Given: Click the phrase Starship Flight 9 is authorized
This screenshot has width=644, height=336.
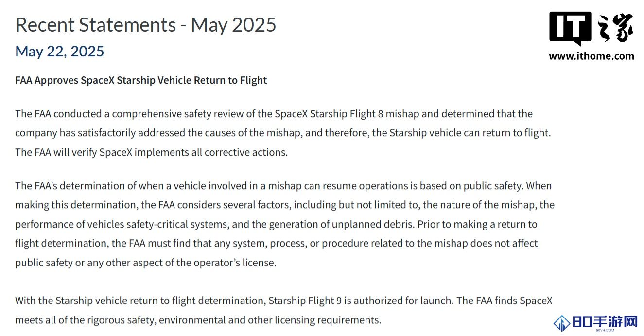Looking at the screenshot, I should click(330, 300).
